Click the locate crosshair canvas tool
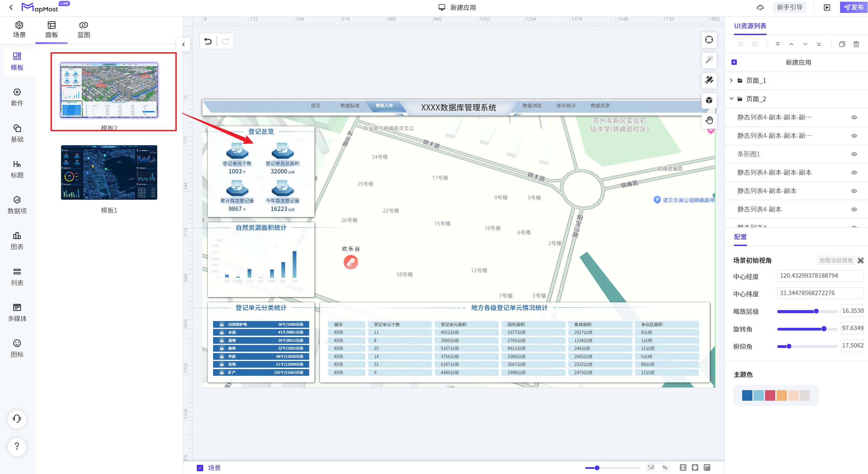 [709, 40]
